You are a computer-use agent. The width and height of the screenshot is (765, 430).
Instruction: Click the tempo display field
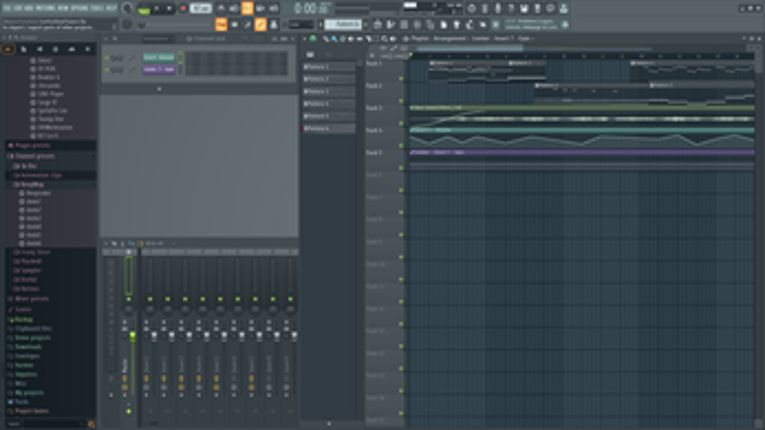click(201, 9)
